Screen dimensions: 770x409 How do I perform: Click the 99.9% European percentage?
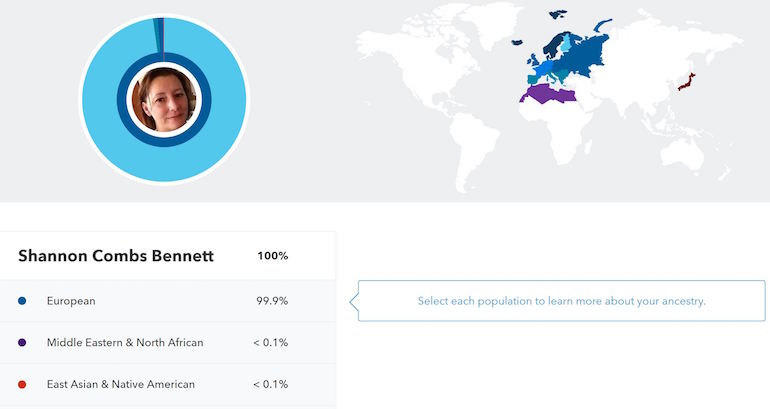tap(272, 301)
